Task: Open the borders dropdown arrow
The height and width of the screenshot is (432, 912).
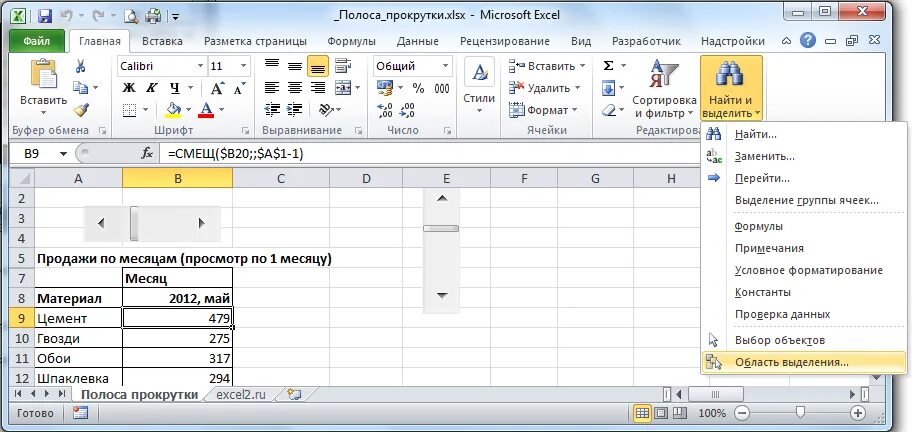Action: 145,109
